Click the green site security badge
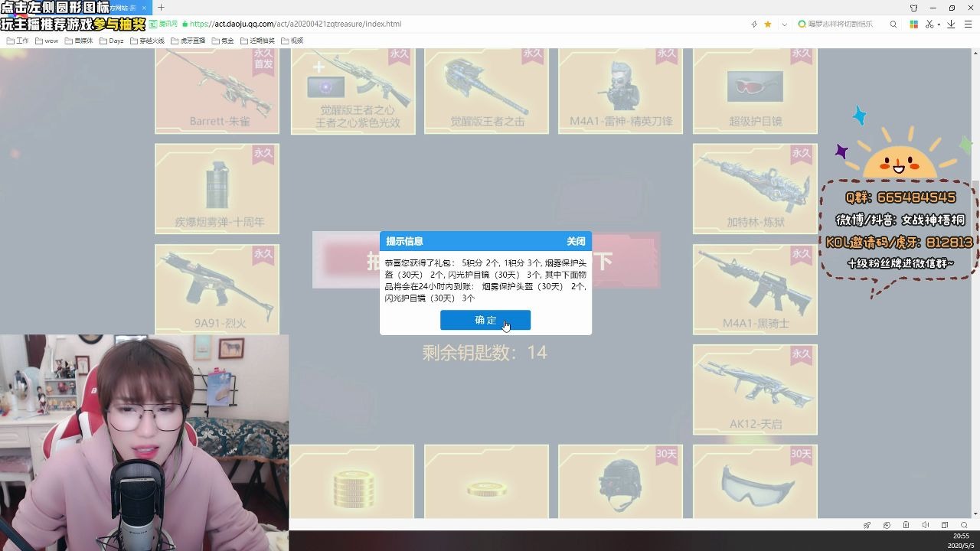980x551 pixels. 163,24
